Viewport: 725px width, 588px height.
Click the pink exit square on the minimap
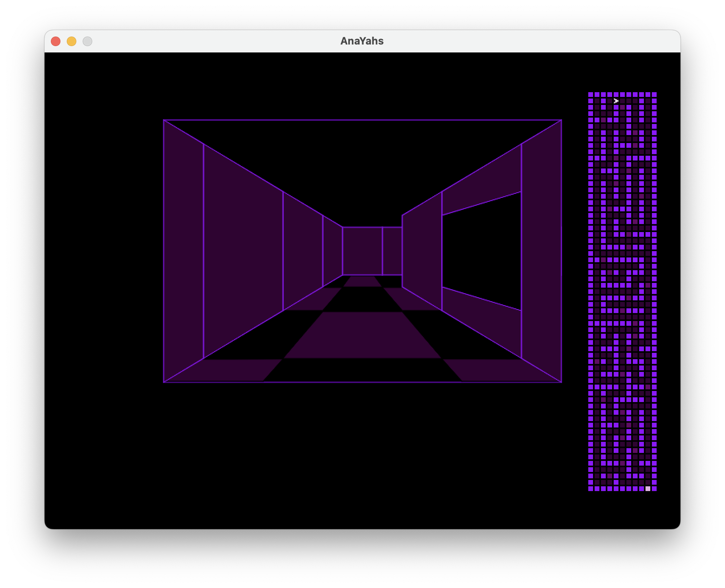648,489
